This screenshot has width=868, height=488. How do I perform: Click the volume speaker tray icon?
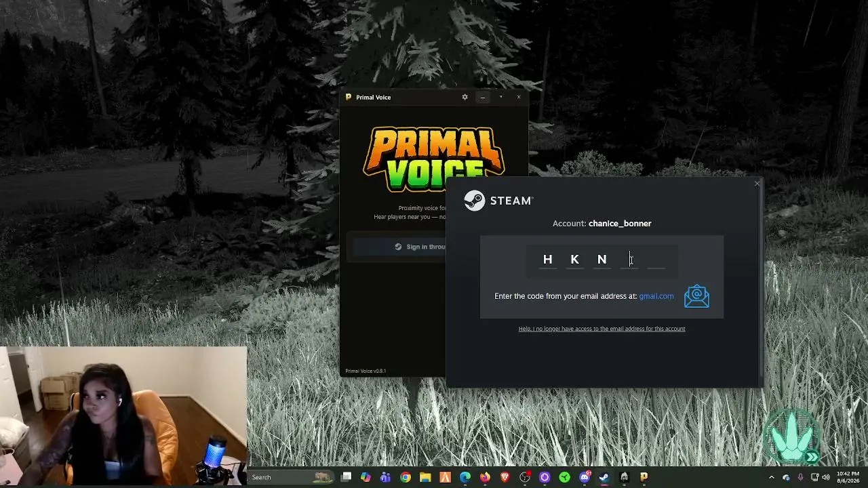[827, 477]
